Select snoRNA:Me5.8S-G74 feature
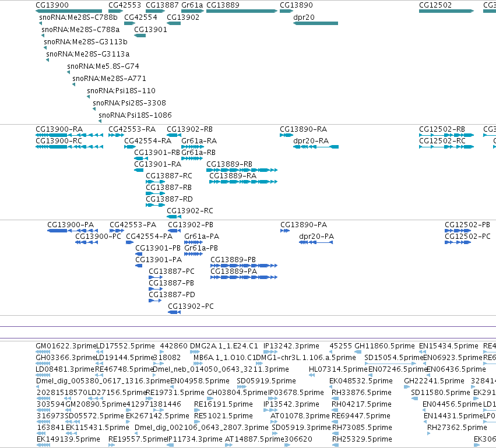Viewport: 496px width, 448px height. tap(68, 72)
